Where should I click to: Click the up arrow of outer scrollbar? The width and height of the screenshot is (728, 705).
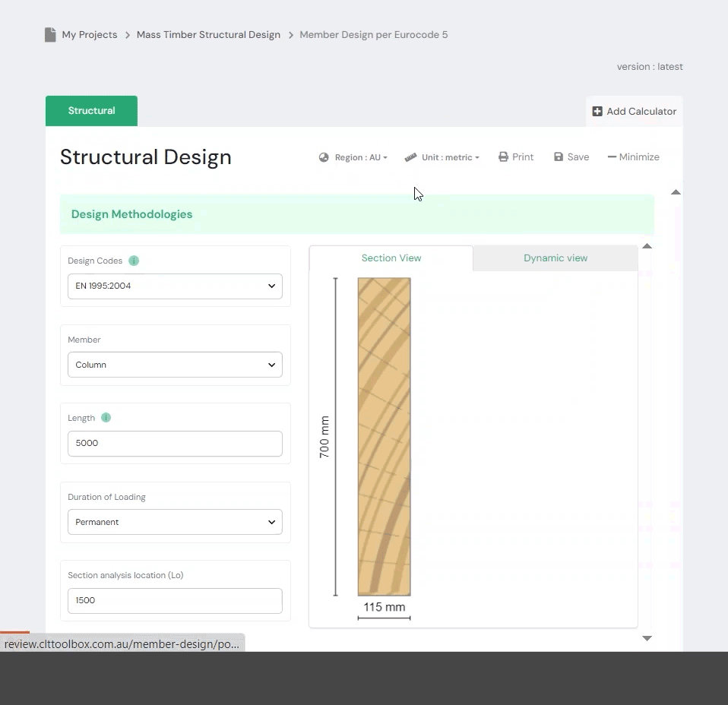pyautogui.click(x=676, y=192)
